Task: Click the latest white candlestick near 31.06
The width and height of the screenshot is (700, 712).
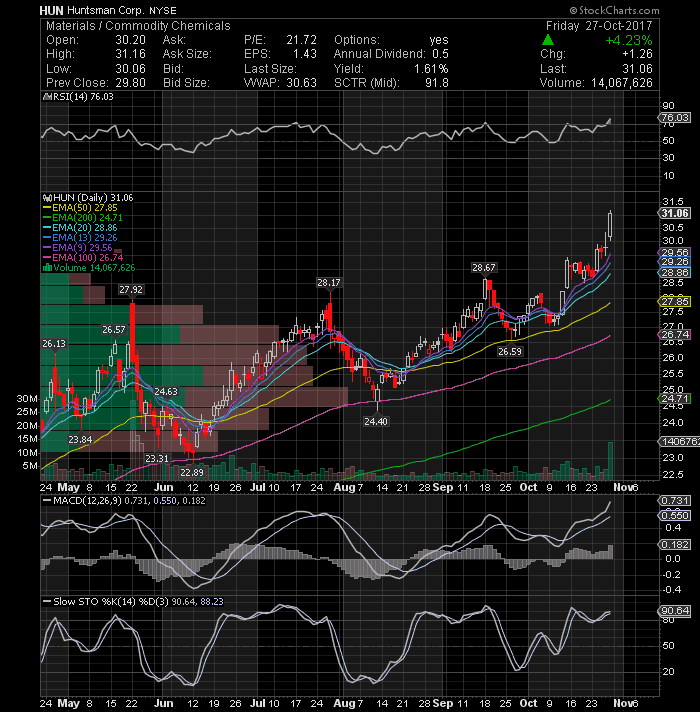Action: point(611,226)
